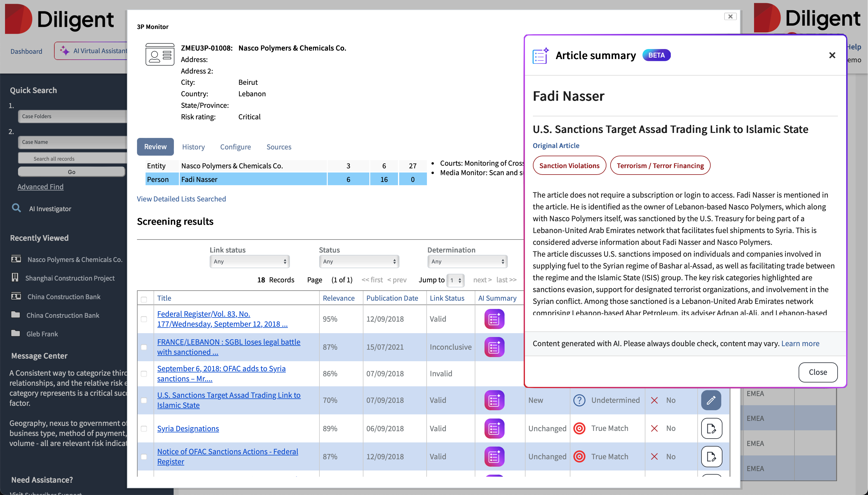
Task: Click True Match target icon in Syria Designations row
Action: pos(579,428)
